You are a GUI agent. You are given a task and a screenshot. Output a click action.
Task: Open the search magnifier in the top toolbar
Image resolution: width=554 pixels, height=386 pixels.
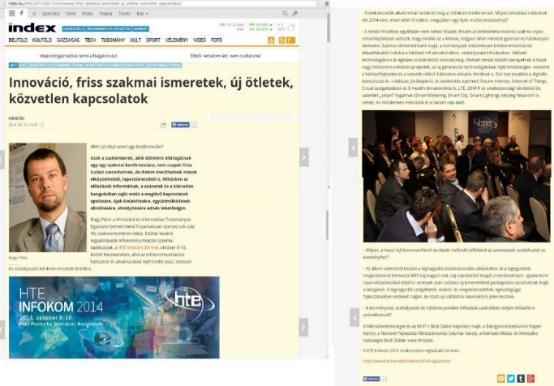click(285, 13)
